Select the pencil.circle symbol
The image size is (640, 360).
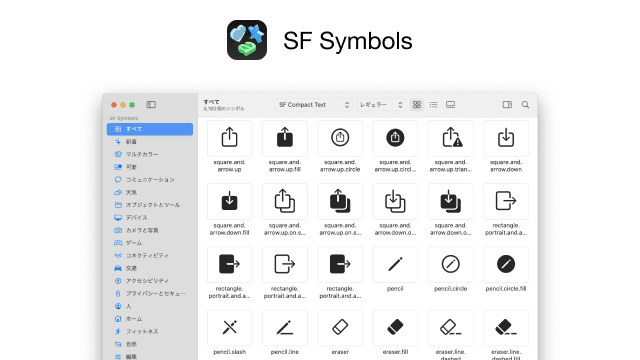coord(451,264)
